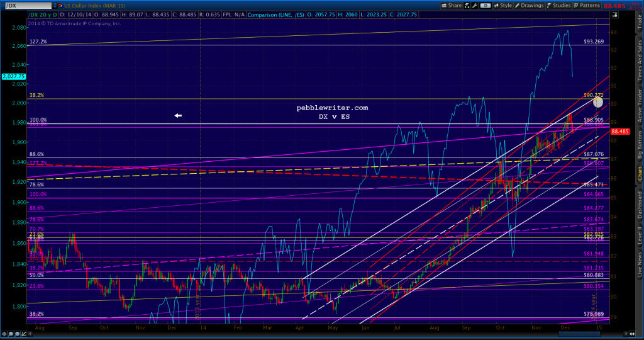The width and height of the screenshot is (644, 340).
Task: Click the cyan 2,027.75 left axis label
Action: tap(14, 76)
